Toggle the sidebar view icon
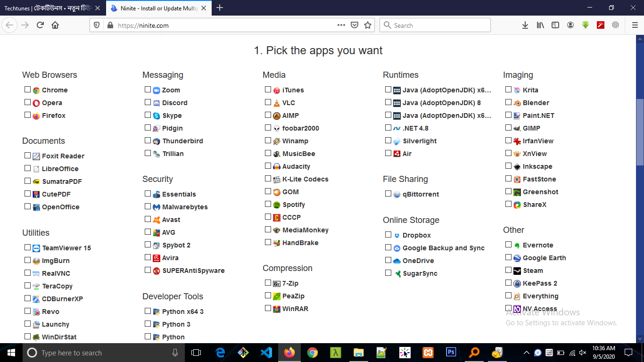Screen dimensions: 644x362 click(555, 25)
